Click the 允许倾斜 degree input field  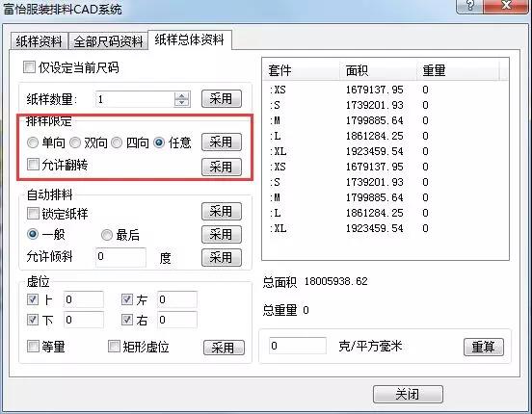(120, 257)
